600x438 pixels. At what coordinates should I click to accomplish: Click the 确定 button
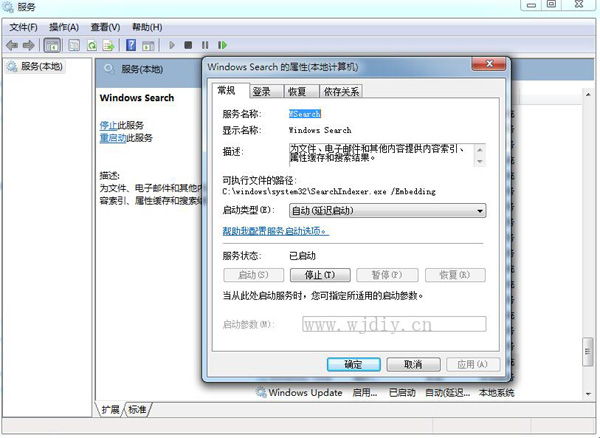pyautogui.click(x=353, y=364)
